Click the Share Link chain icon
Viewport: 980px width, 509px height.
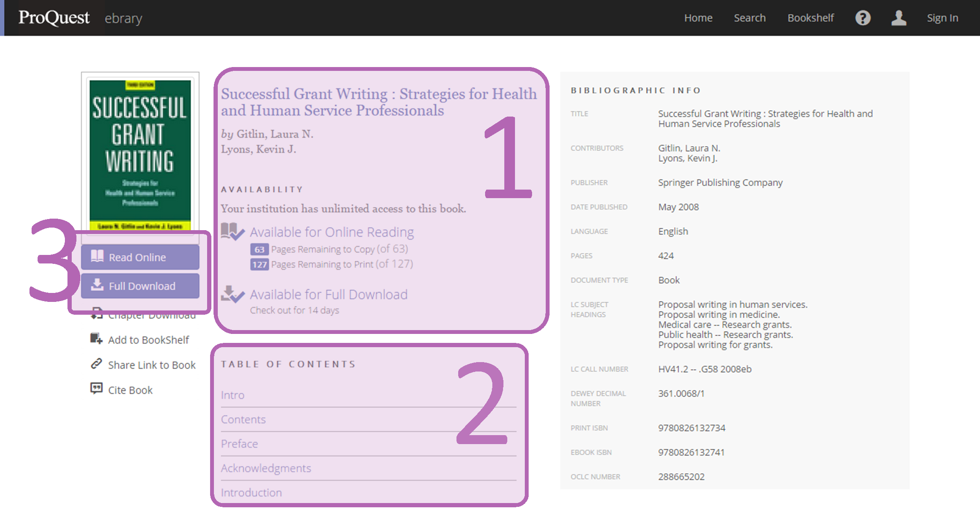(x=96, y=364)
